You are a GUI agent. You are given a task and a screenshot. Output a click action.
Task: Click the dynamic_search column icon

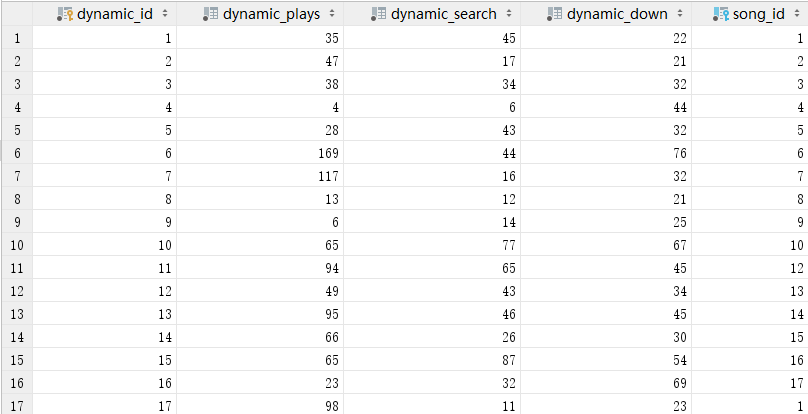[x=378, y=15]
